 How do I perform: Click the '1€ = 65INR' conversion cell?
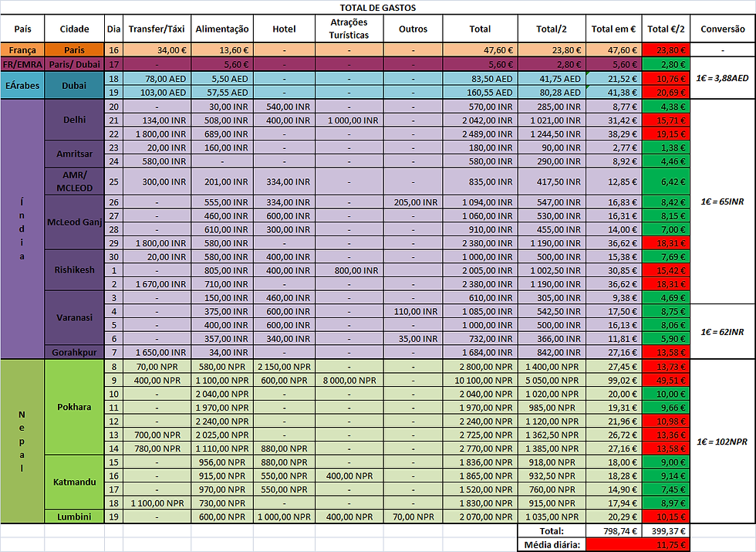pyautogui.click(x=723, y=201)
